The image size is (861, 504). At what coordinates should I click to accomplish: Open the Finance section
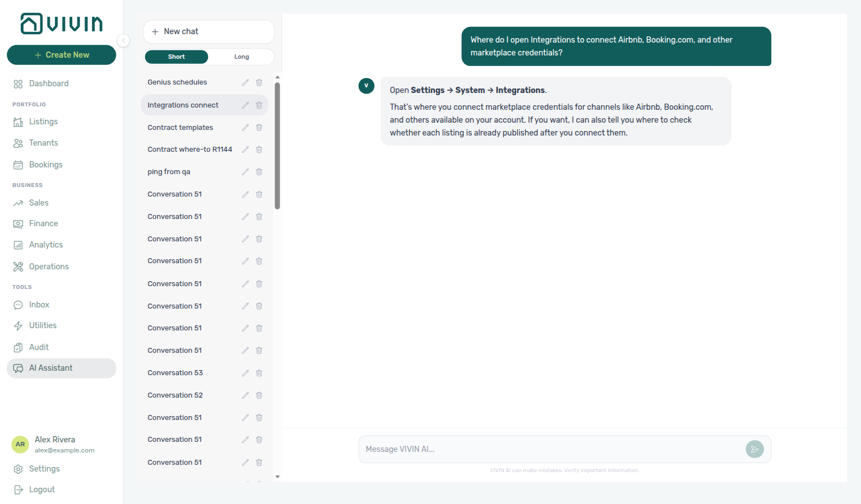(x=62, y=223)
